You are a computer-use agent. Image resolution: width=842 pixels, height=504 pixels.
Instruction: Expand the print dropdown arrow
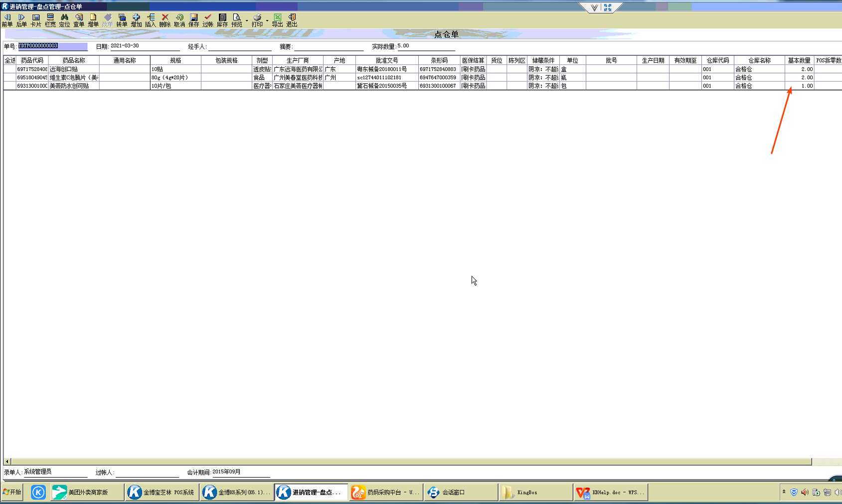pos(267,20)
